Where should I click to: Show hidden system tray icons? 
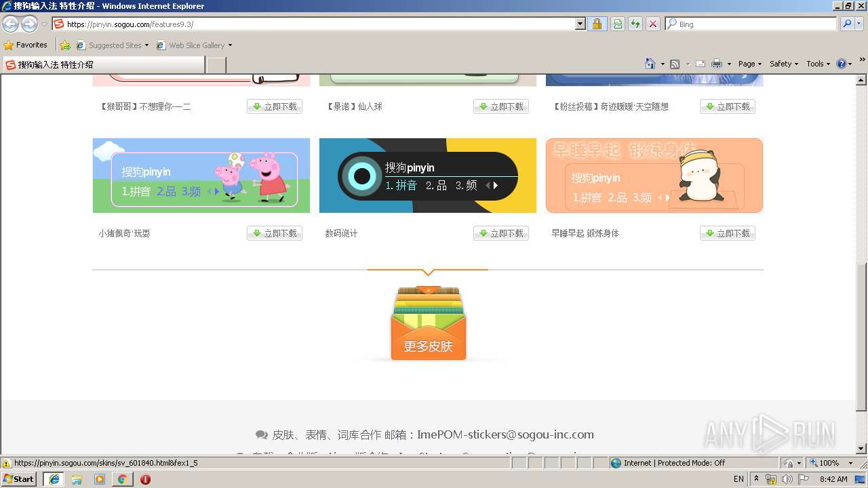[x=756, y=479]
